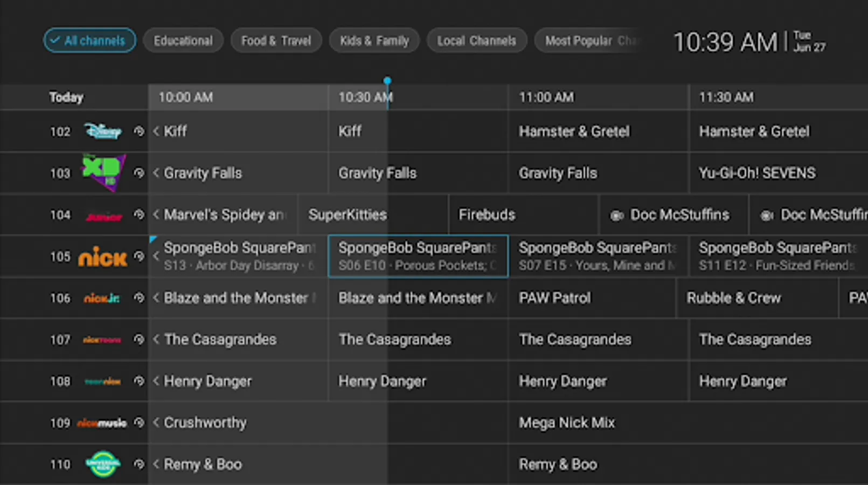Screen dimensions: 868x485
Task: Select the Universal Kids logo on 110
Action: coord(103,464)
